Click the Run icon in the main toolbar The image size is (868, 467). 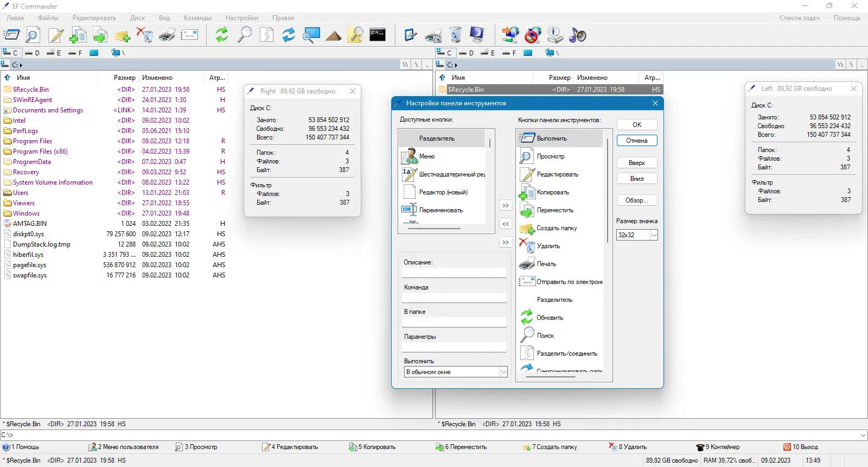[x=11, y=35]
